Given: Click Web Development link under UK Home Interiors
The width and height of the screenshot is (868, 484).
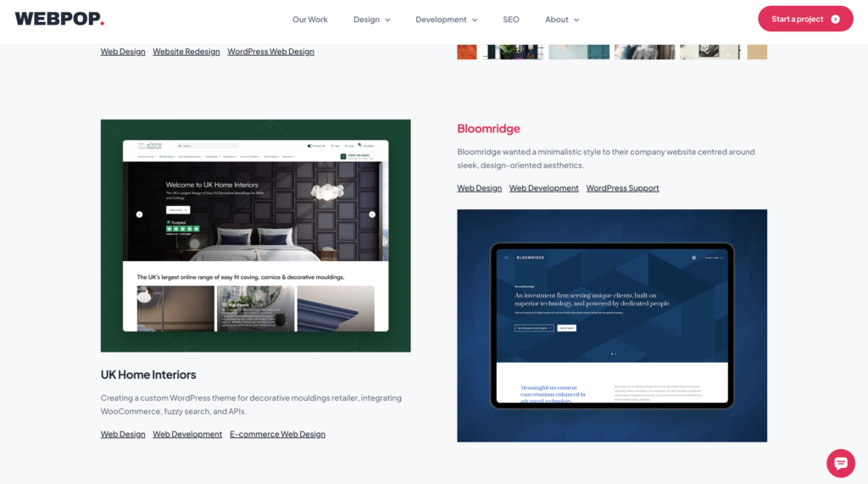Looking at the screenshot, I should click(187, 434).
